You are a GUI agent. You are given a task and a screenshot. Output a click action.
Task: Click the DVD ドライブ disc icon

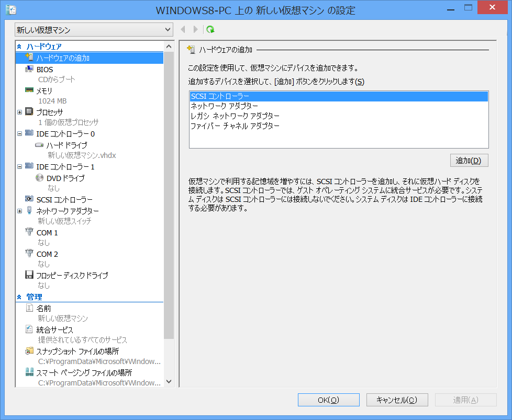point(39,178)
